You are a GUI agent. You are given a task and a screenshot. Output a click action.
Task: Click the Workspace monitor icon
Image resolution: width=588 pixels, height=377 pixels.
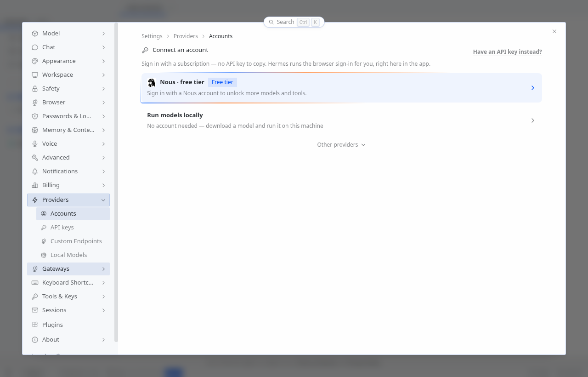[x=35, y=75]
